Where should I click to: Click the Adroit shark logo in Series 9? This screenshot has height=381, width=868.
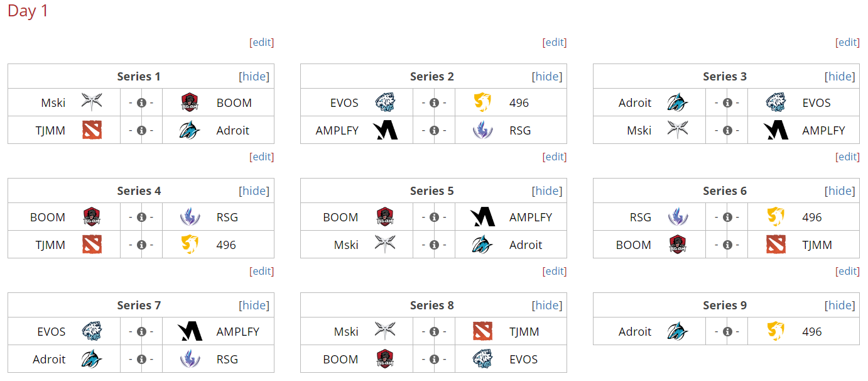tap(678, 331)
